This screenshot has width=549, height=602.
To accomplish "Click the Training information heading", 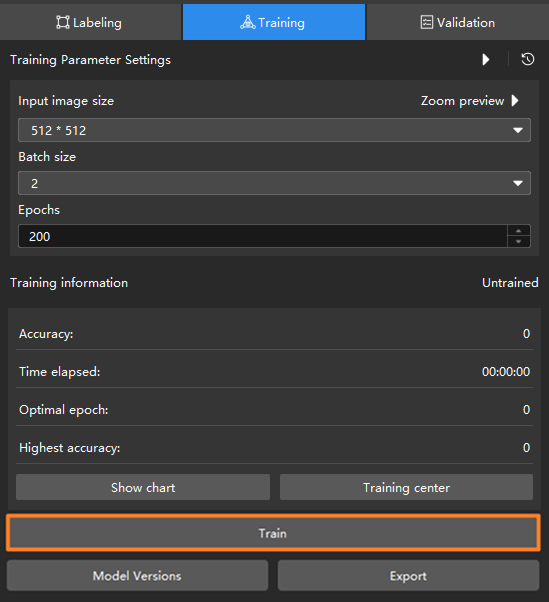I will tap(69, 283).
